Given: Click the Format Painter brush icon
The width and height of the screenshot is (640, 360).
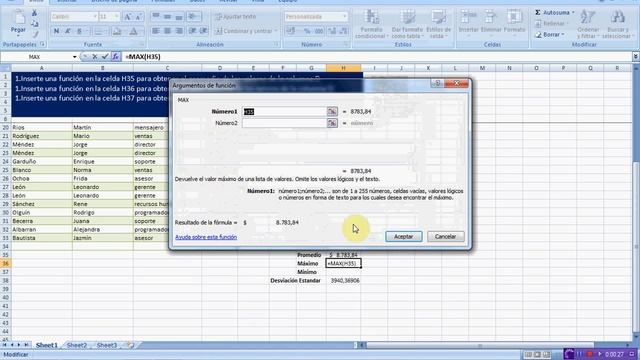Looking at the screenshot, I should pyautogui.click(x=35, y=34).
